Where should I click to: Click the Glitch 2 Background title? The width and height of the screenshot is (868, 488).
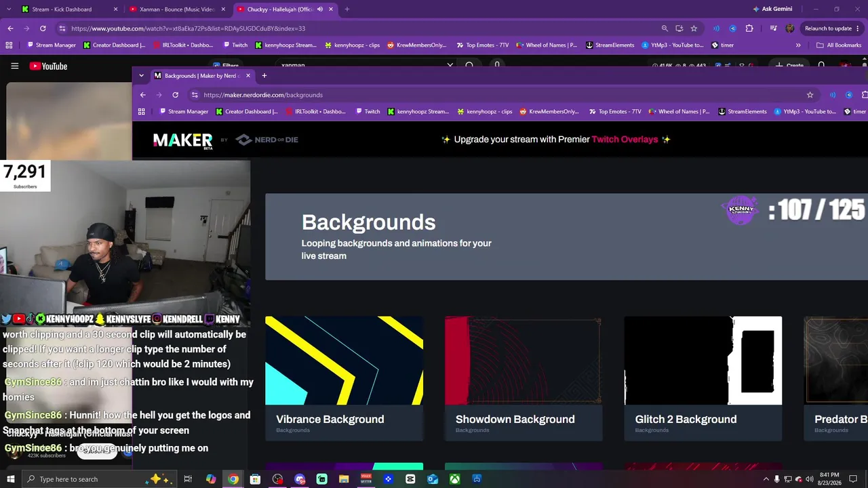click(686, 420)
